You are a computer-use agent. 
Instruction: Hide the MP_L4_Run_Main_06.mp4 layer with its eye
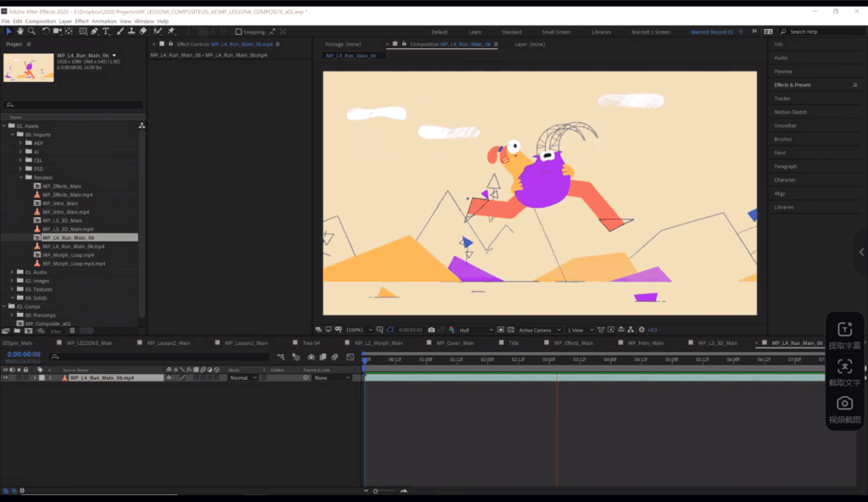(x=6, y=378)
